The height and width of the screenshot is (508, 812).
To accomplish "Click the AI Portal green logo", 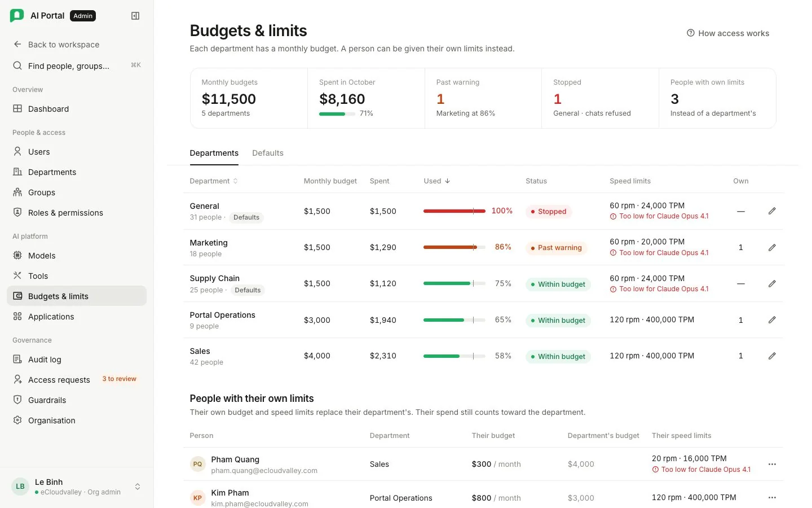I will pyautogui.click(x=17, y=16).
